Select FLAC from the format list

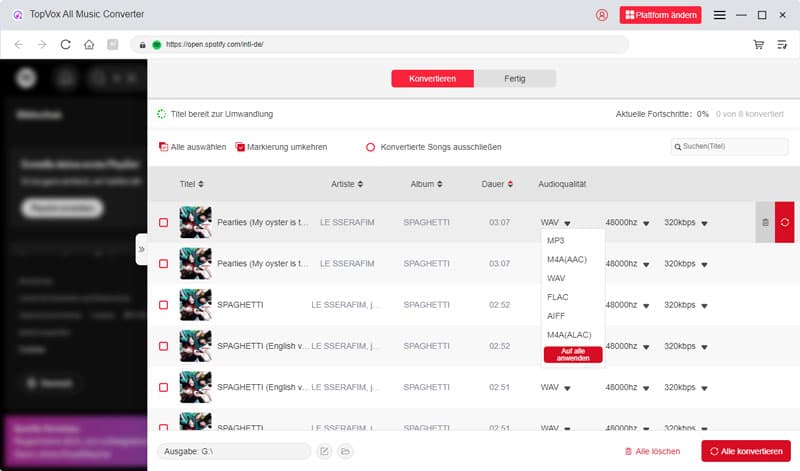pos(558,297)
